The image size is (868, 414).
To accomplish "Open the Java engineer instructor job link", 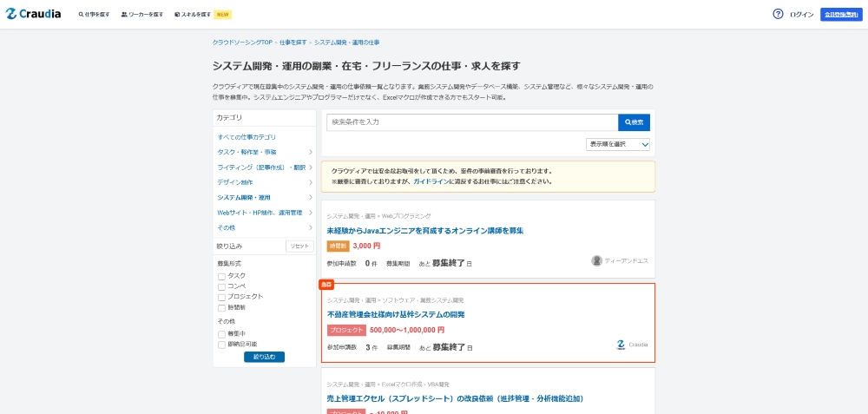I will coord(424,231).
